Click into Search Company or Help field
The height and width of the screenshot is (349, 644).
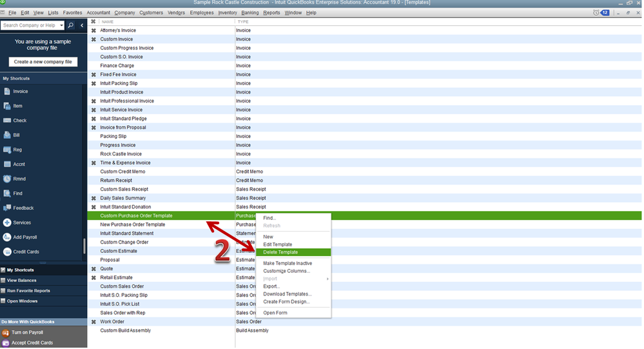(30, 26)
